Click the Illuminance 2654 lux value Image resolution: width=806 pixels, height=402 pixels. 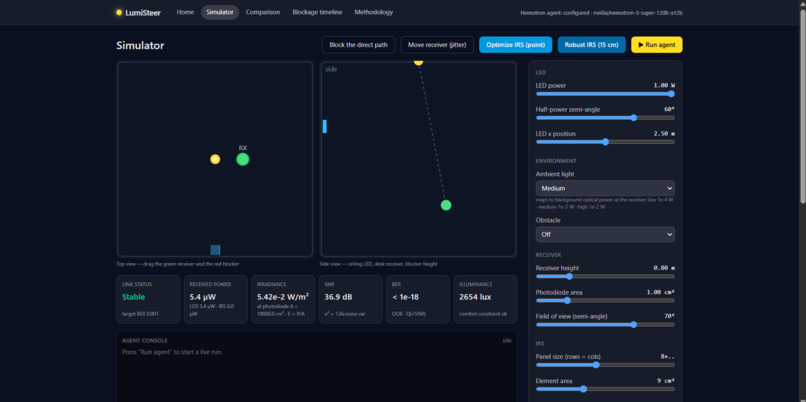click(475, 297)
